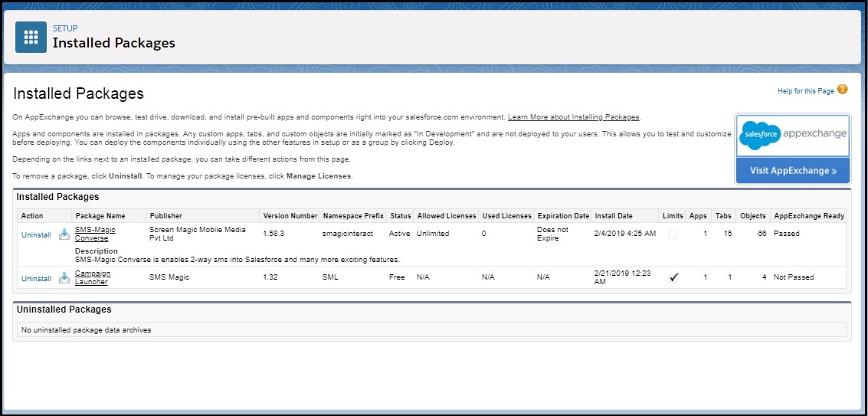Image resolution: width=868 pixels, height=416 pixels.
Task: Select publisher Screen Magic Mobile Media Pvt Ltd
Action: (197, 234)
